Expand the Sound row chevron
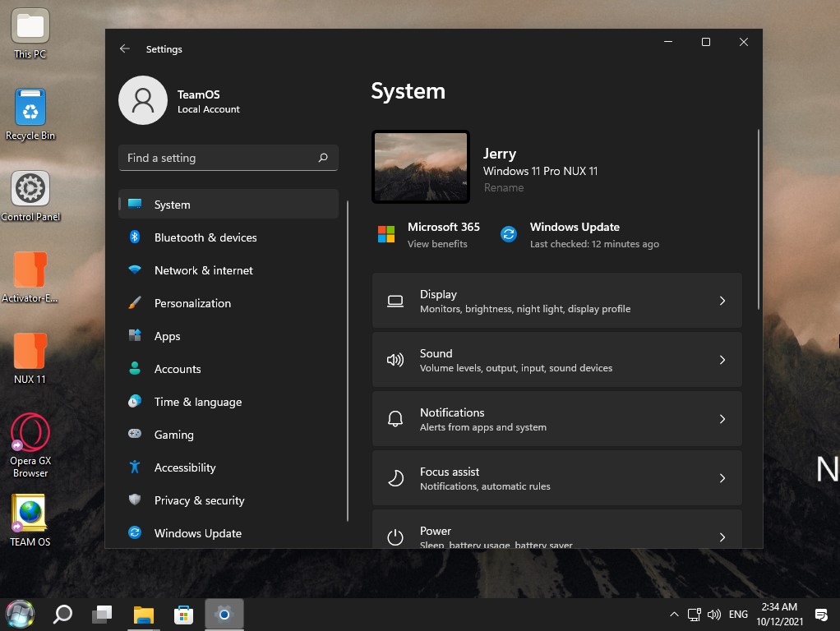840x631 pixels. point(722,360)
